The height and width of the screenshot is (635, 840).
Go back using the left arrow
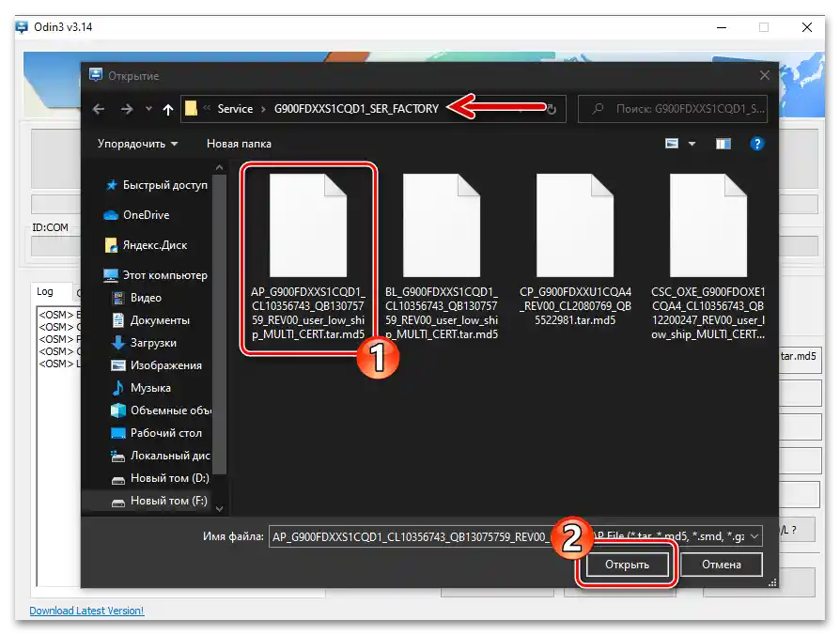click(x=99, y=109)
